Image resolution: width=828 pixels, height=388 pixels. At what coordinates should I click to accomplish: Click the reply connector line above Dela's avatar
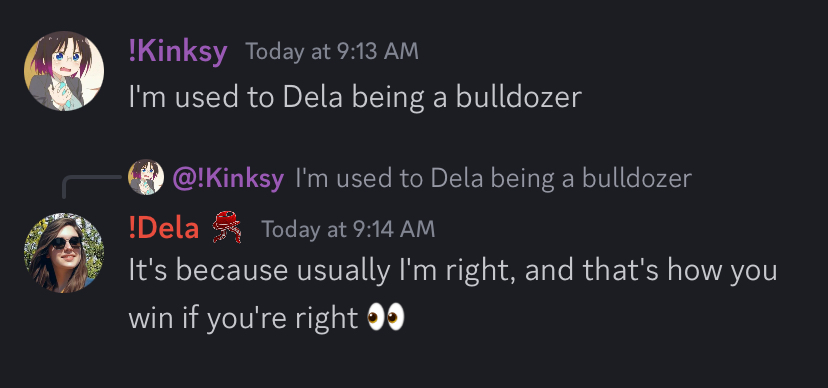(92, 187)
